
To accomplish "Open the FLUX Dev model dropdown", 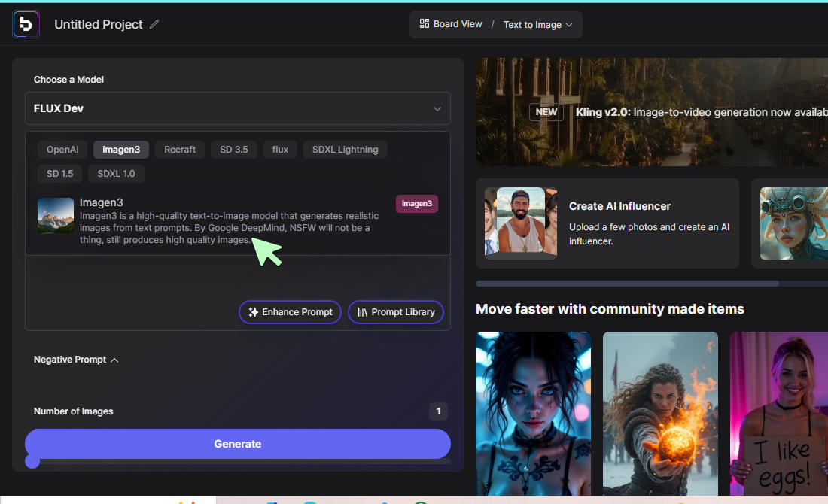I will (238, 108).
